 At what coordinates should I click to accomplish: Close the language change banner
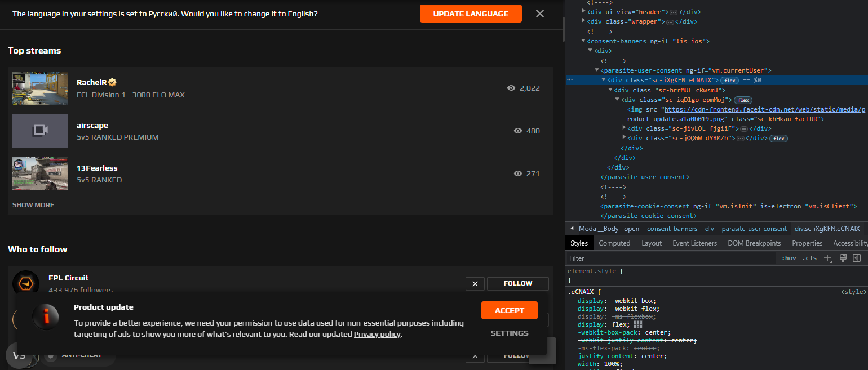pyautogui.click(x=540, y=14)
